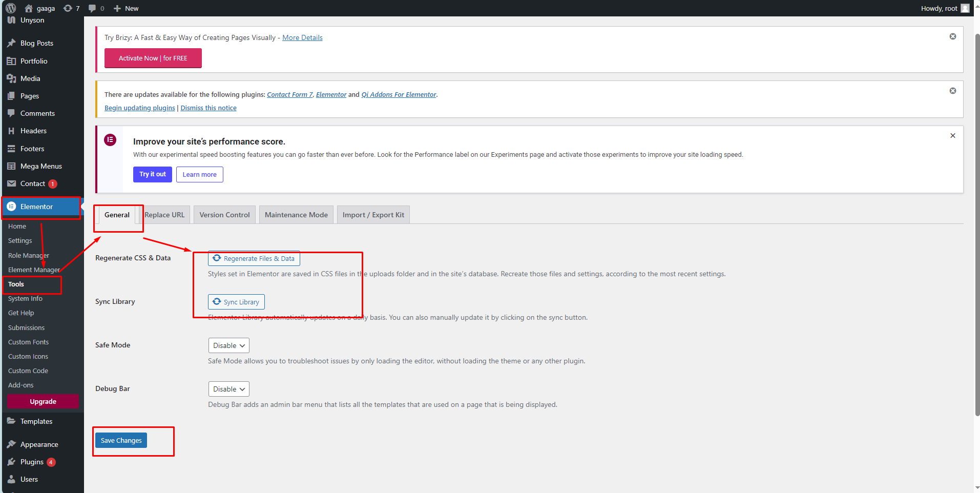Image resolution: width=980 pixels, height=493 pixels.
Task: Visit site via gaaga home icon
Action: click(x=29, y=8)
